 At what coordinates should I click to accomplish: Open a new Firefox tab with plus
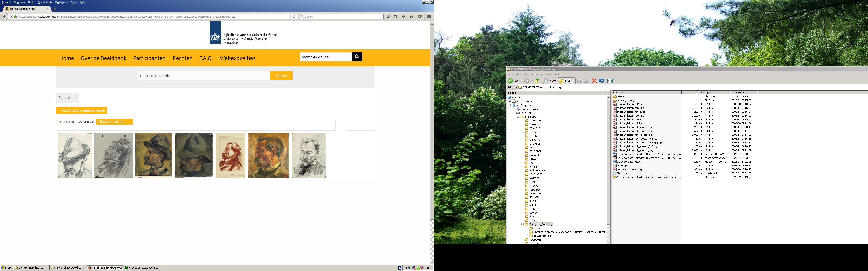click(x=55, y=9)
